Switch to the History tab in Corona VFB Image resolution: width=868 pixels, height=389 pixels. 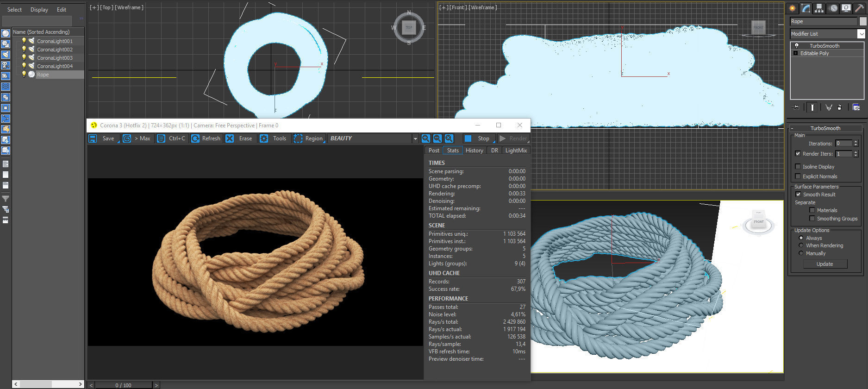474,150
